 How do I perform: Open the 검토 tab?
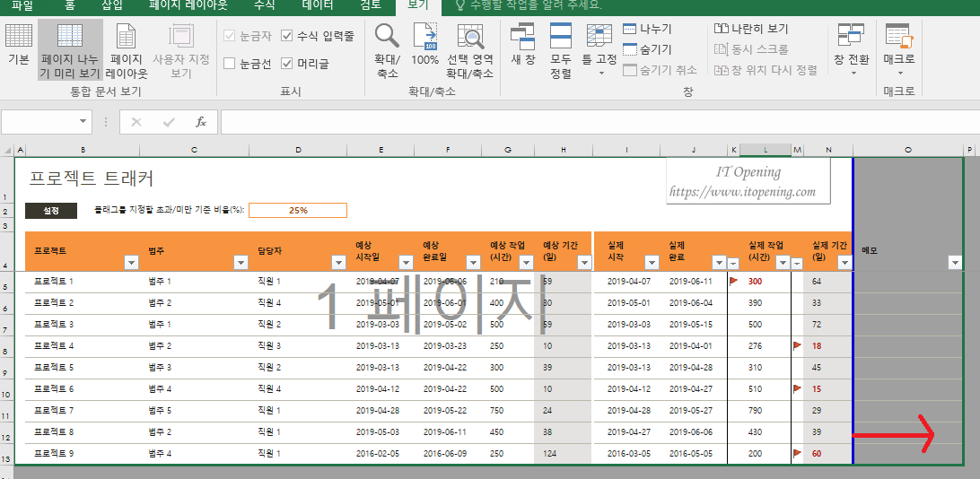click(371, 5)
